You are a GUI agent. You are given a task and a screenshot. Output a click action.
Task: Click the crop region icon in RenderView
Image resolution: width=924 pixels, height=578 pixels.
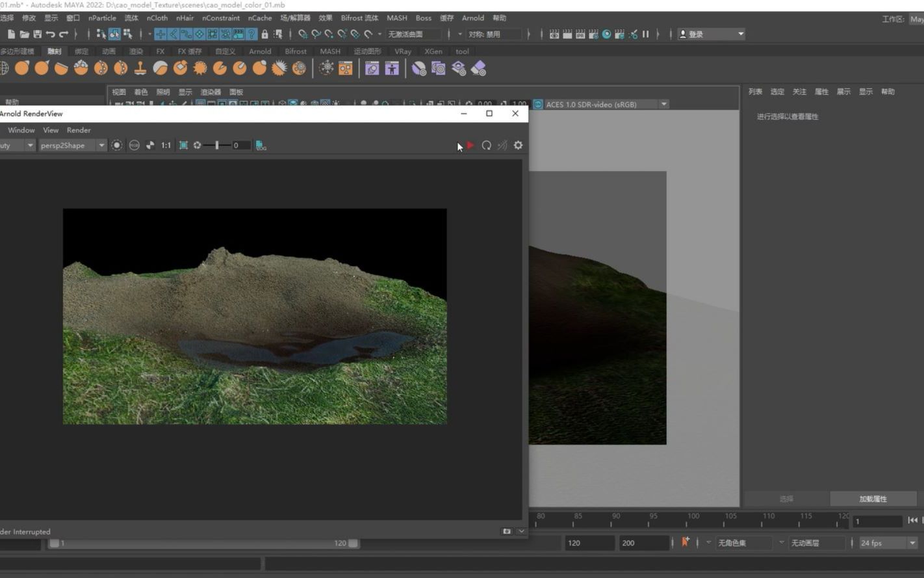point(184,146)
